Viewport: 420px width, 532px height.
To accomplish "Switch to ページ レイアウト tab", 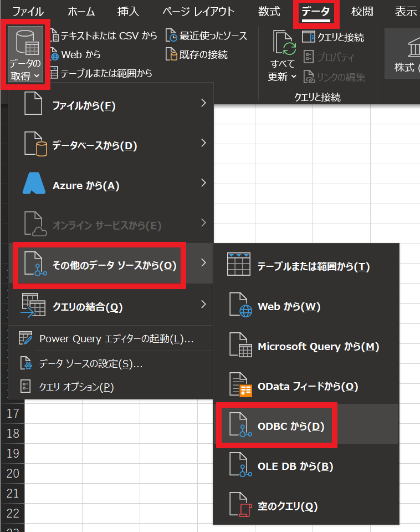I will pyautogui.click(x=198, y=12).
